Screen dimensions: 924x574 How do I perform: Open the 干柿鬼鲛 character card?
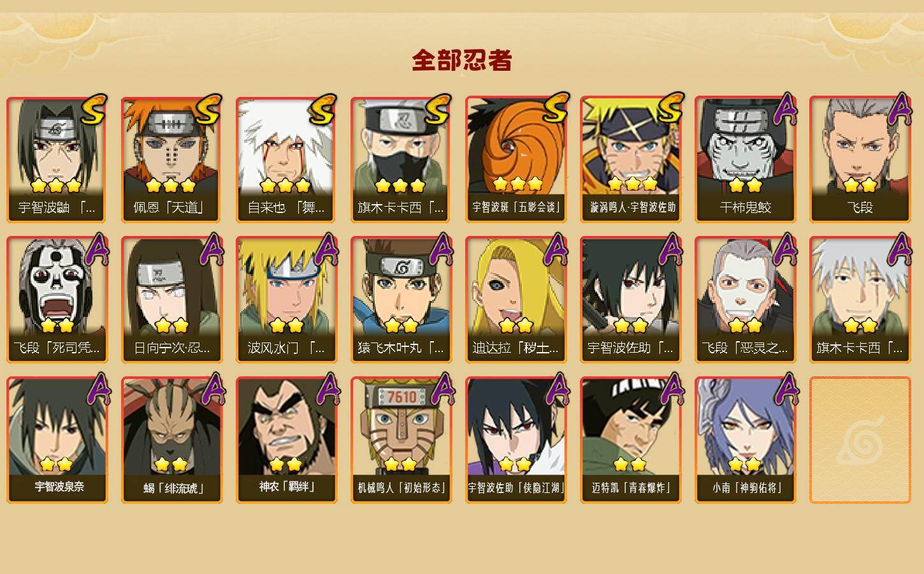pyautogui.click(x=745, y=159)
